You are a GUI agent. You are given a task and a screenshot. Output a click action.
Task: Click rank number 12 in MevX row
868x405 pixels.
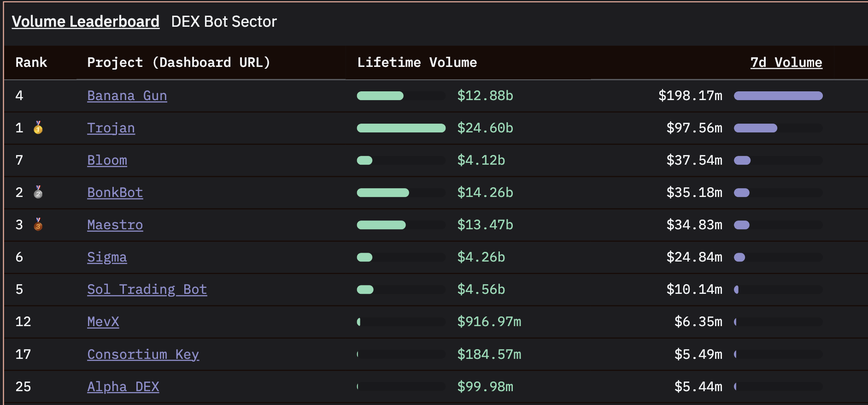[23, 322]
